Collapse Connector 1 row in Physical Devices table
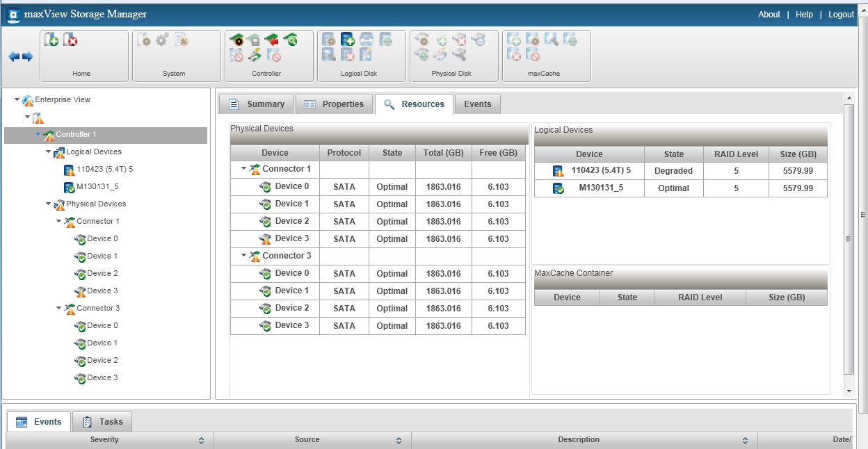Screen dimensions: 868x449 pyautogui.click(x=244, y=169)
